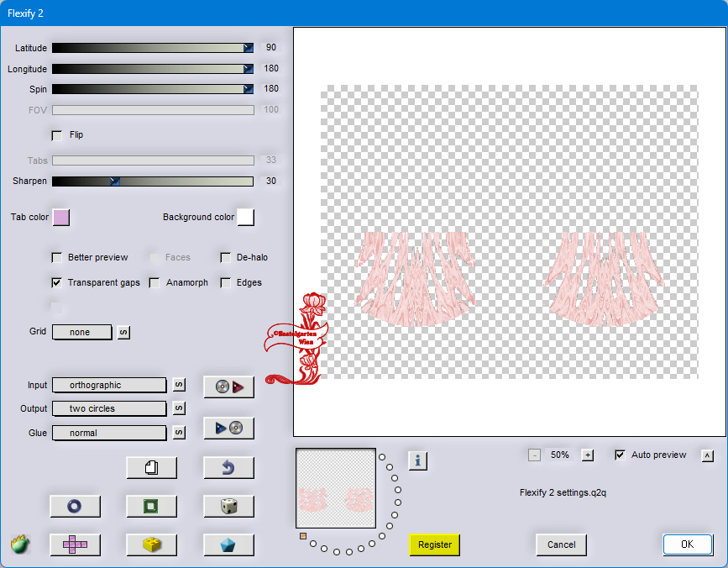Open the Output dropdown showing two circles
This screenshot has width=728, height=568.
(x=109, y=408)
